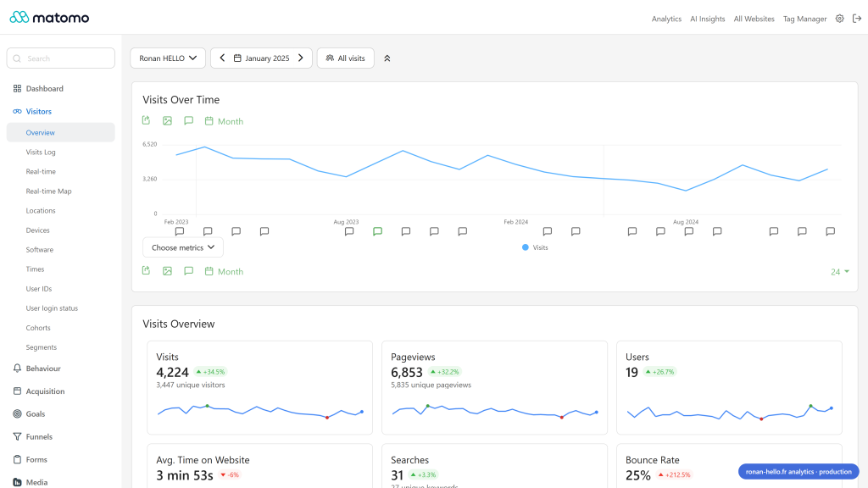The height and width of the screenshot is (488, 868).
Task: Click the blue Visits legend dot
Action: point(526,247)
